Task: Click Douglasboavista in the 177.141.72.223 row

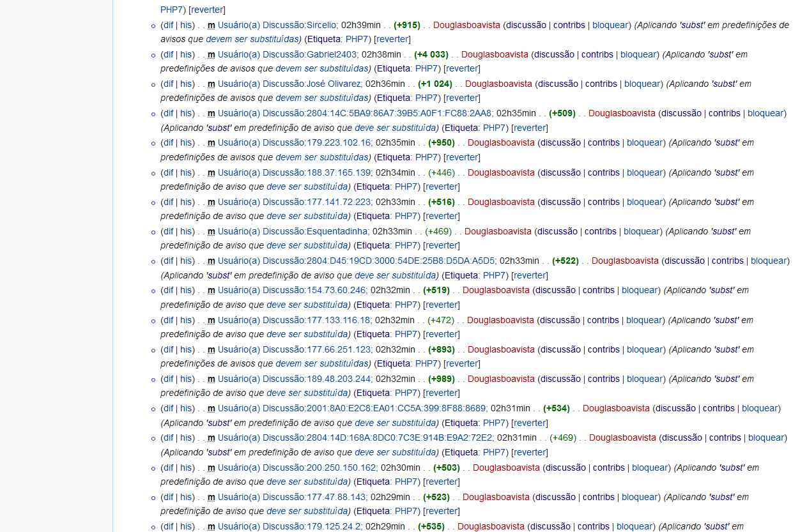Action: 501,202
